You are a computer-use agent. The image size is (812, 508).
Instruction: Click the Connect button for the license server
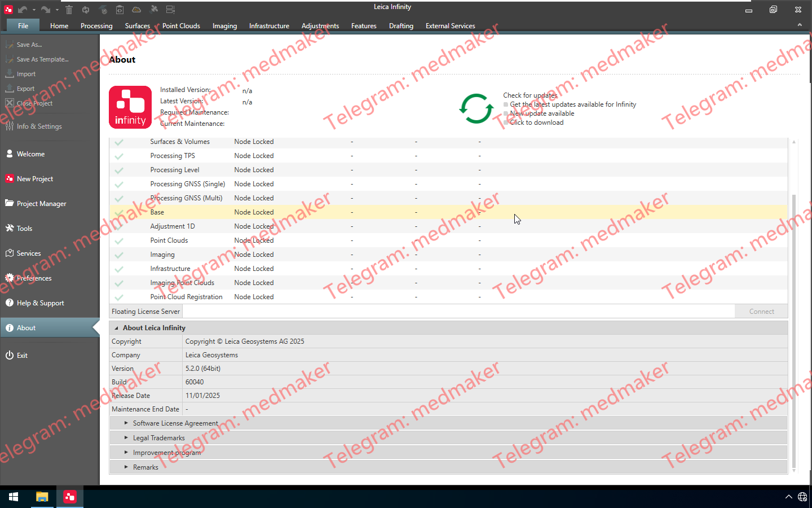[761, 312]
